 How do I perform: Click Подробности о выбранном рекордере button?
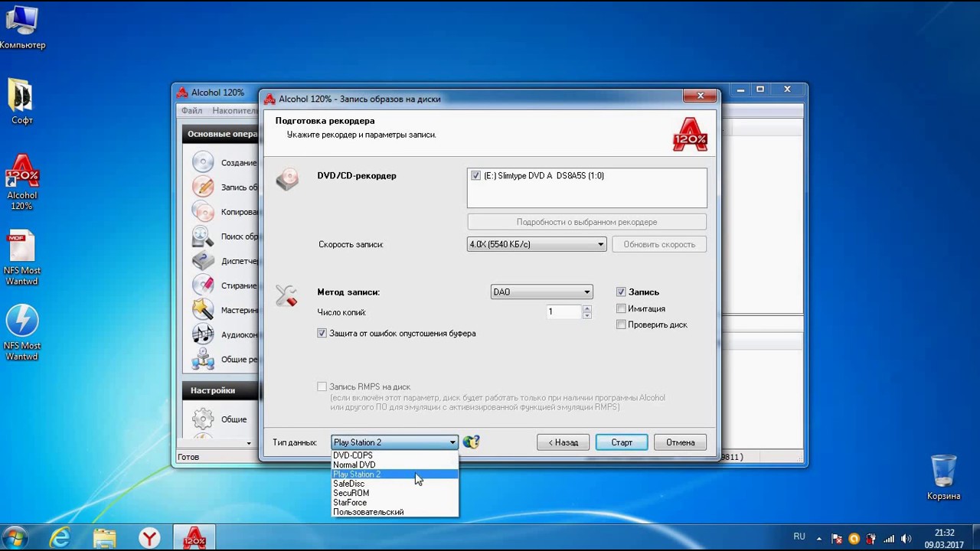tap(586, 222)
